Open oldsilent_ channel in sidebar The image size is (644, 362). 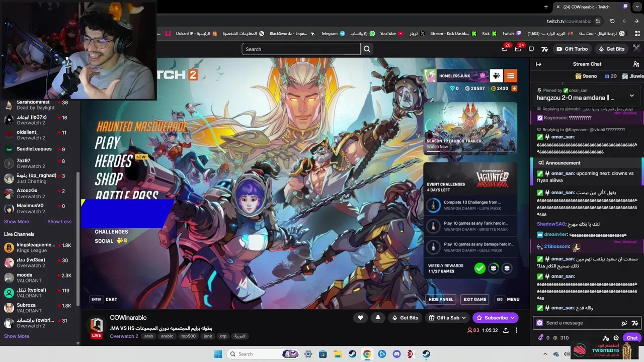click(38, 135)
